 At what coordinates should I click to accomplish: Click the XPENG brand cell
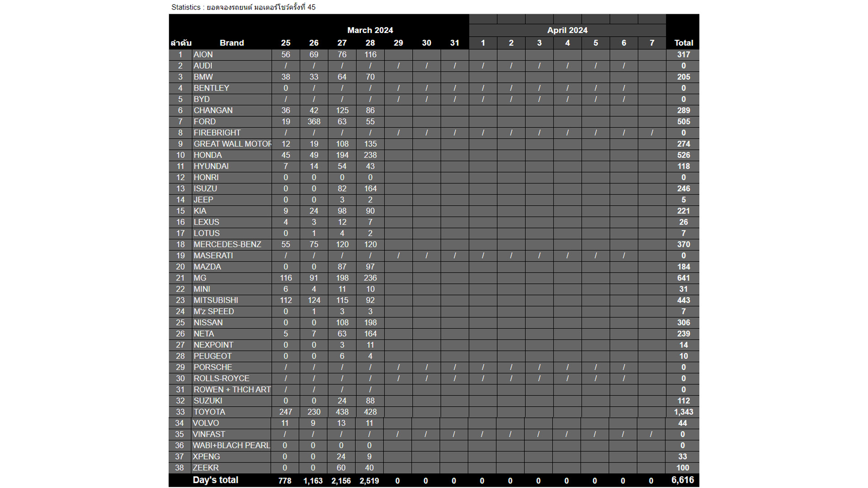click(231, 457)
